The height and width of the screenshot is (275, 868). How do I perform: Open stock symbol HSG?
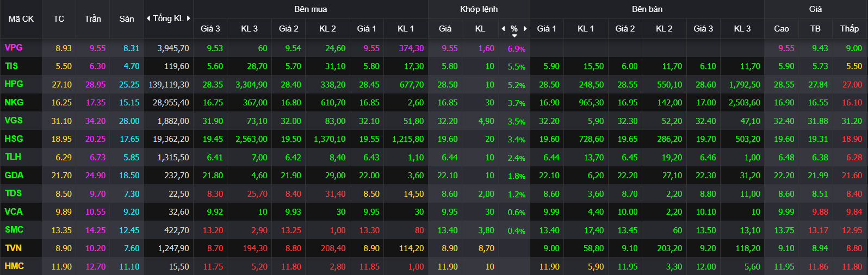(x=14, y=139)
